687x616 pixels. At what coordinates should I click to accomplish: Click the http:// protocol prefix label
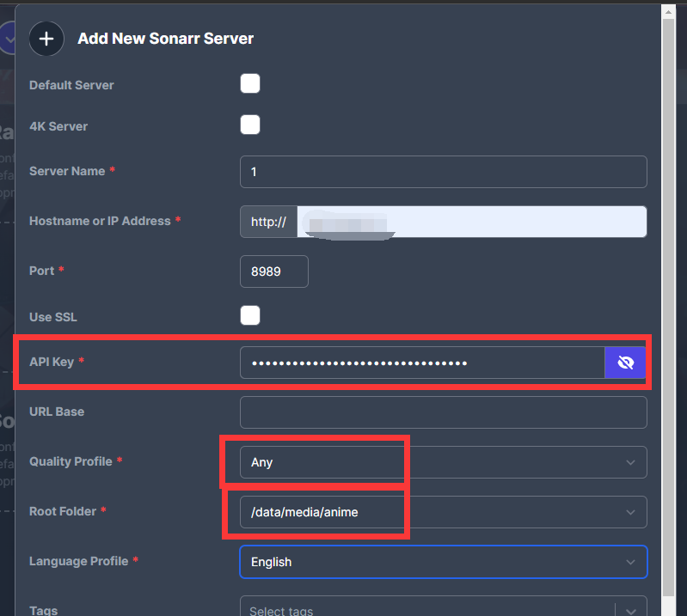268,222
